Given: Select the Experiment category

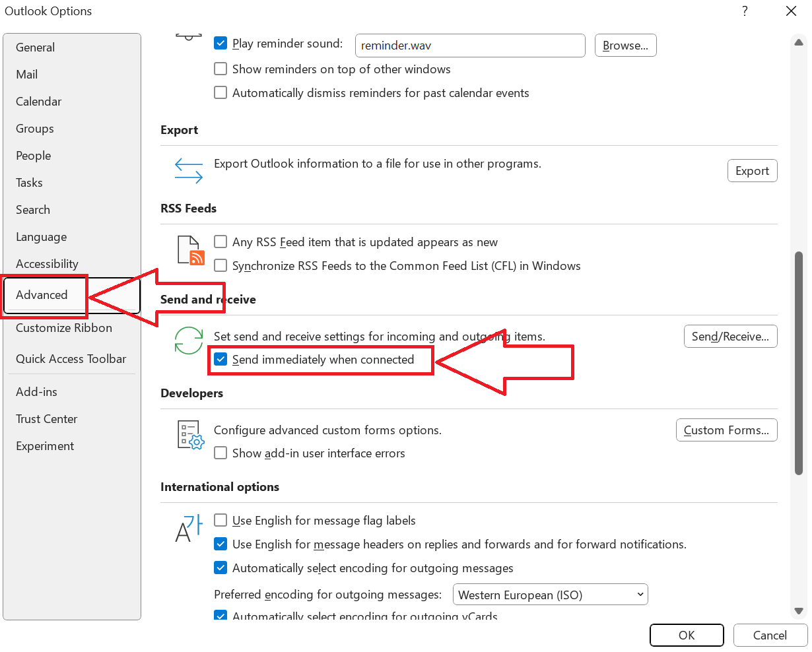Looking at the screenshot, I should 72,446.
